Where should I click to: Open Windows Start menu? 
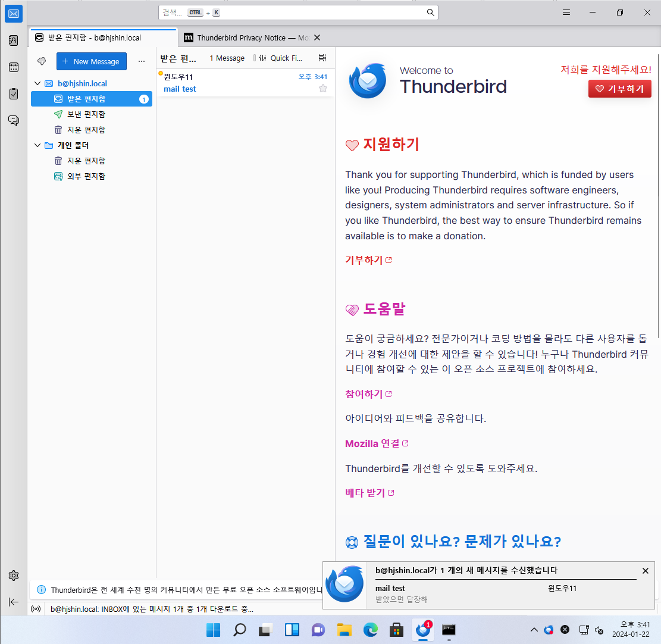[214, 630]
